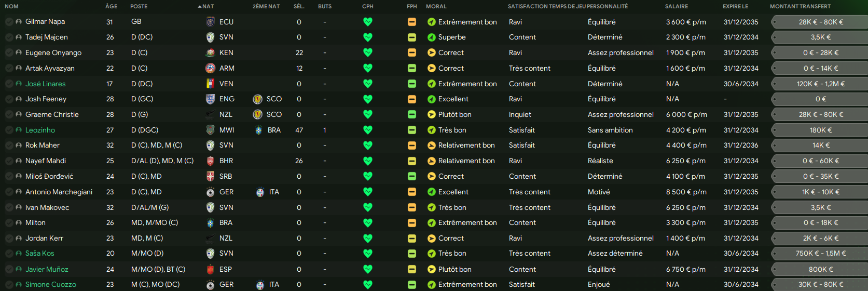Open Saša Kos's player profile link
The width and height of the screenshot is (868, 291).
(x=40, y=254)
